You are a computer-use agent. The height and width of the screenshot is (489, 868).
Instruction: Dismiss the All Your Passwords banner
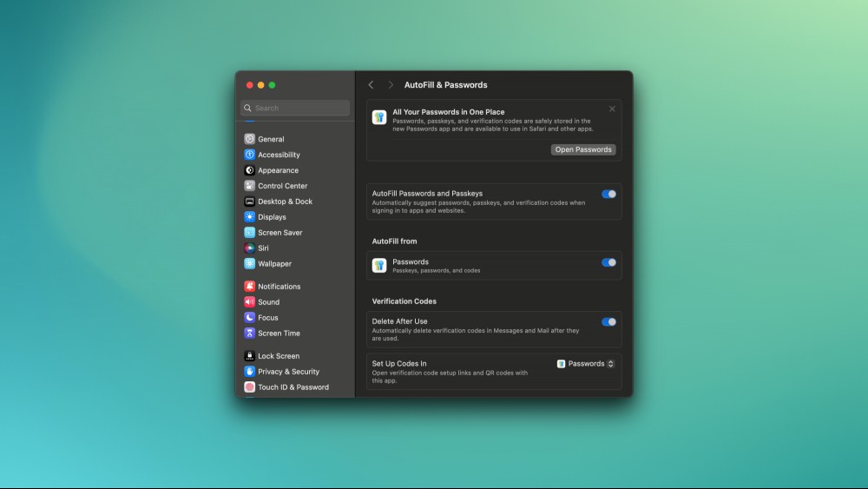click(612, 109)
